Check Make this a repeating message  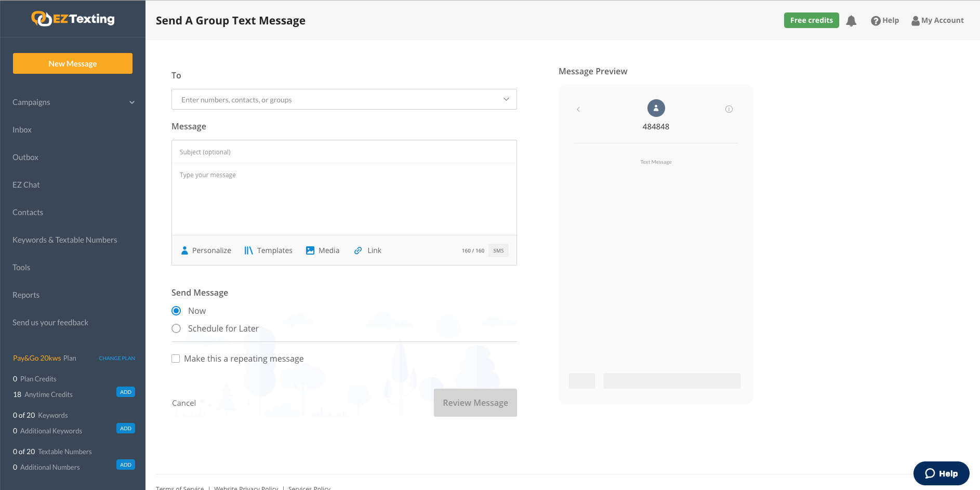point(176,359)
